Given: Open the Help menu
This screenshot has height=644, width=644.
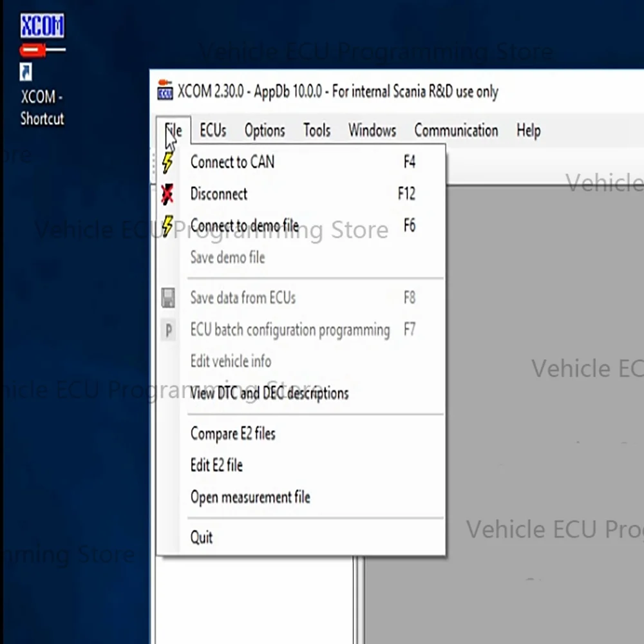Looking at the screenshot, I should pyautogui.click(x=528, y=131).
